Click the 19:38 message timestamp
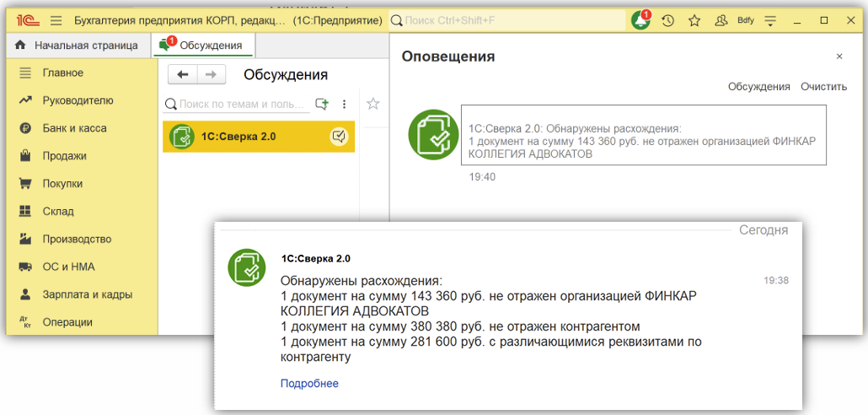 pyautogui.click(x=776, y=281)
